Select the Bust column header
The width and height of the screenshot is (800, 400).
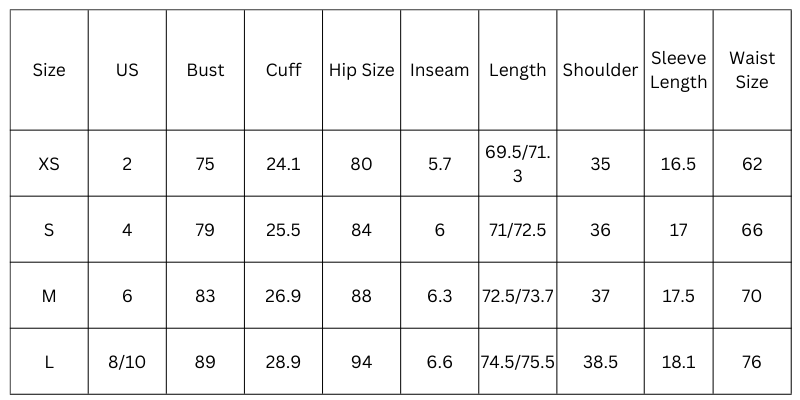(205, 70)
